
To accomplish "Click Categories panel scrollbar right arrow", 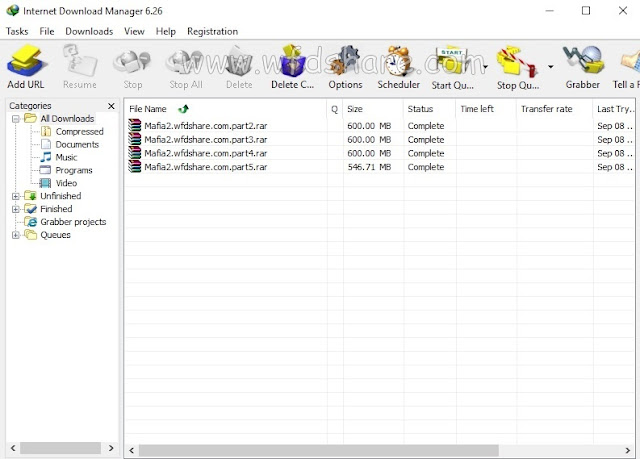I will 111,448.
